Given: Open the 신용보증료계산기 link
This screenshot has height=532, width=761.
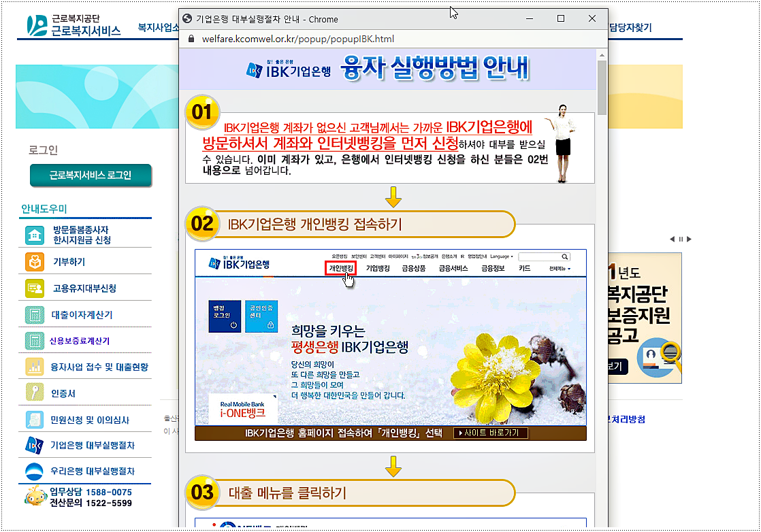Looking at the screenshot, I should 80,341.
